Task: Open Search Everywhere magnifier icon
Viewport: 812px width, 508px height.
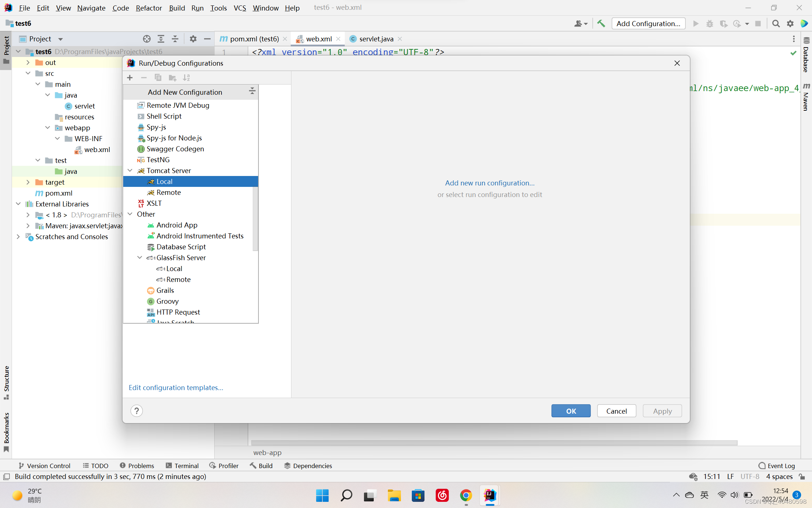Action: click(776, 24)
